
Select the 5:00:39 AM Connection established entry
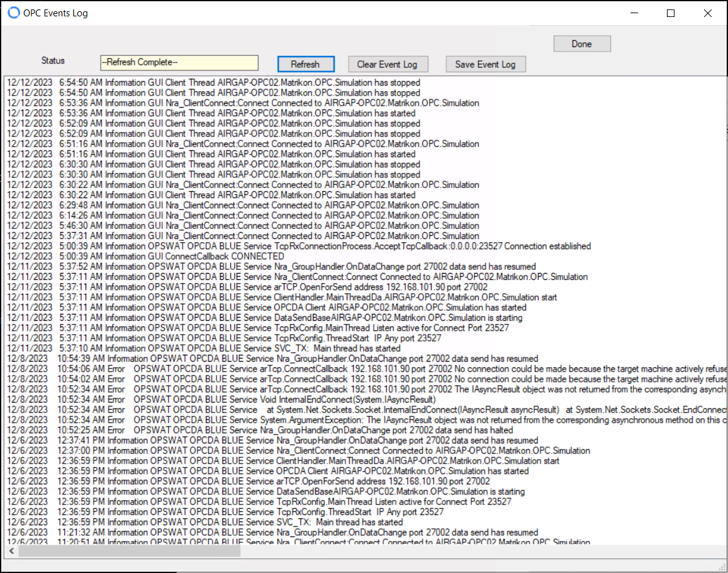point(299,246)
